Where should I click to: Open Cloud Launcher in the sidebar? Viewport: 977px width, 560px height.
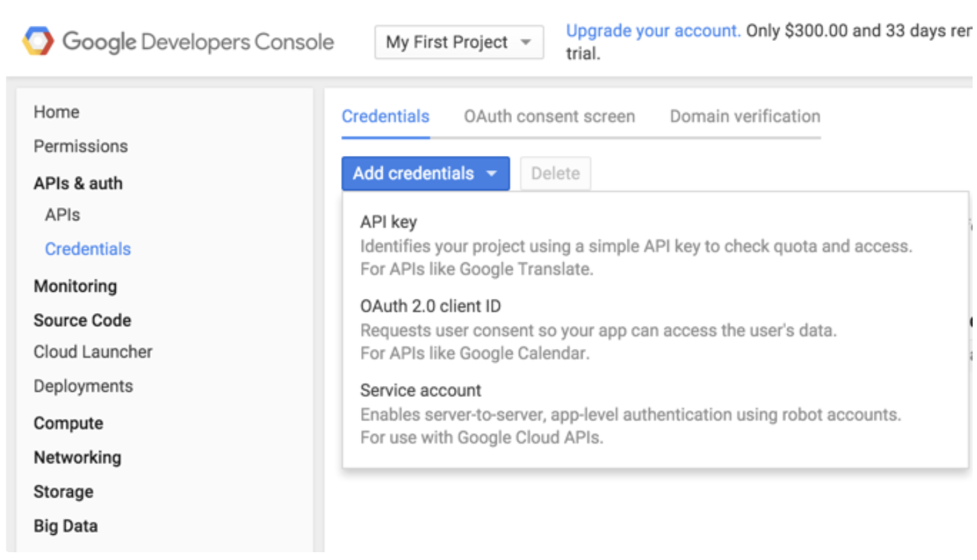click(93, 351)
